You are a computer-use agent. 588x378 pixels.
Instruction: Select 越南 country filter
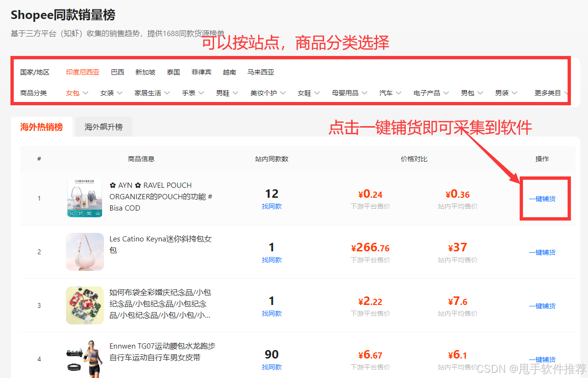(x=229, y=72)
